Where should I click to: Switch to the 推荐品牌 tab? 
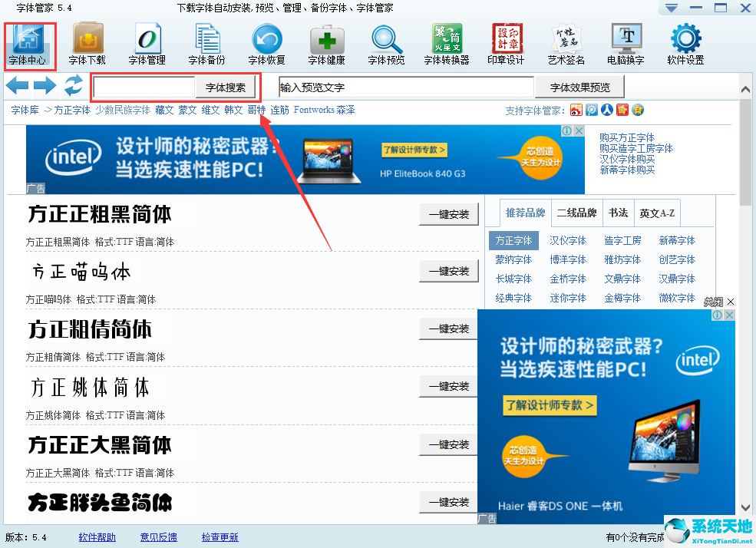[x=525, y=213]
